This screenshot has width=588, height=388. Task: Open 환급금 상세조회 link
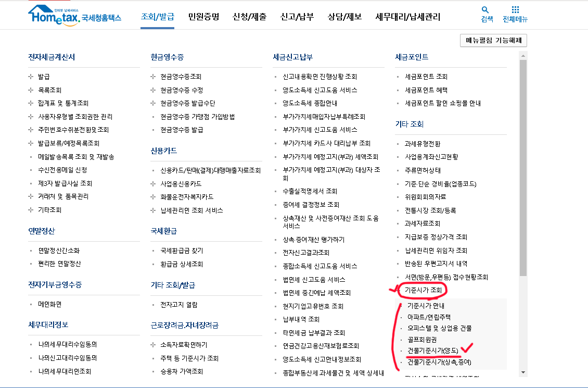click(182, 264)
